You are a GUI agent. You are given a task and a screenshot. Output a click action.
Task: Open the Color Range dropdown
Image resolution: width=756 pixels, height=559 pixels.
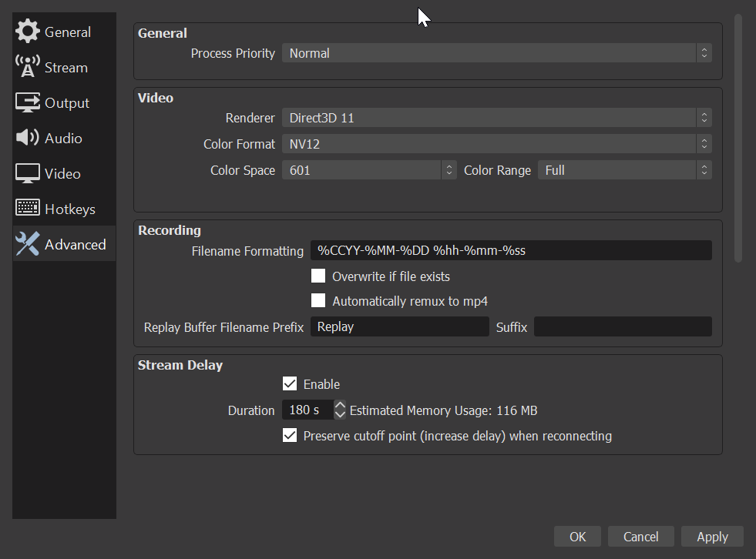pyautogui.click(x=624, y=170)
